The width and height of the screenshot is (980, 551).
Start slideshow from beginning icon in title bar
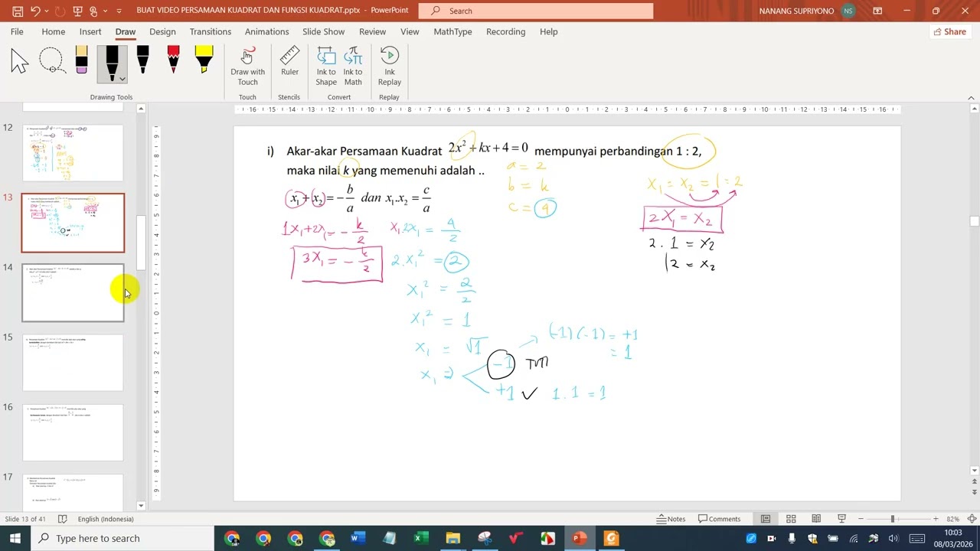[x=77, y=11]
